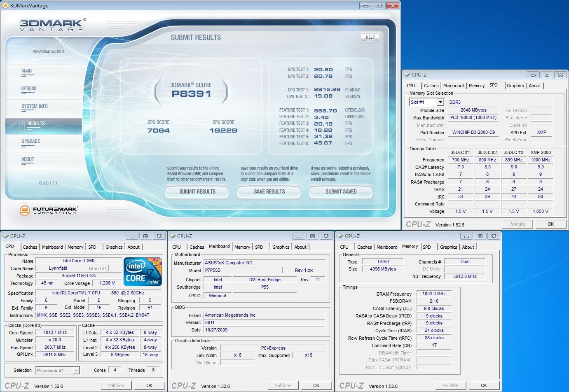Open the Slot #1 dropdown in SPD window
The image size is (569, 392).
click(440, 102)
